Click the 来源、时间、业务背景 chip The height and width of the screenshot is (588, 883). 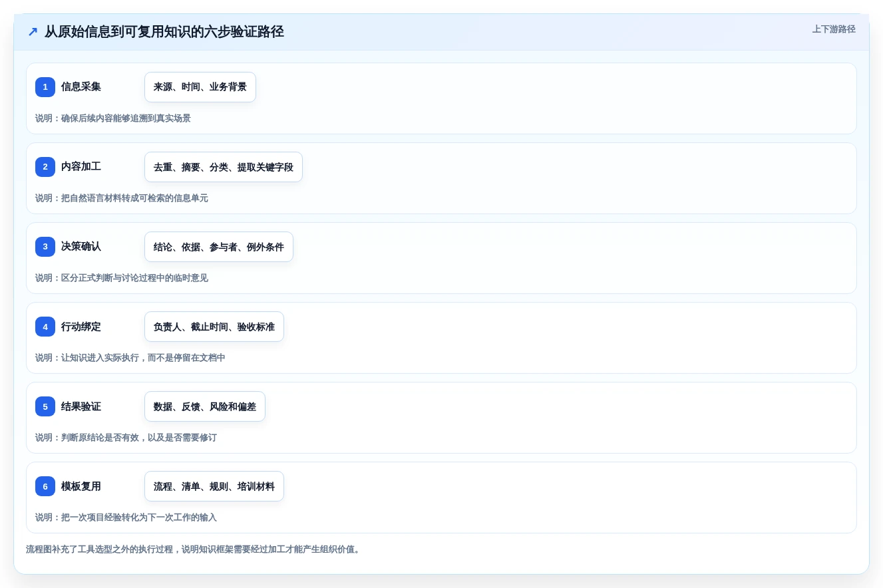[200, 87]
